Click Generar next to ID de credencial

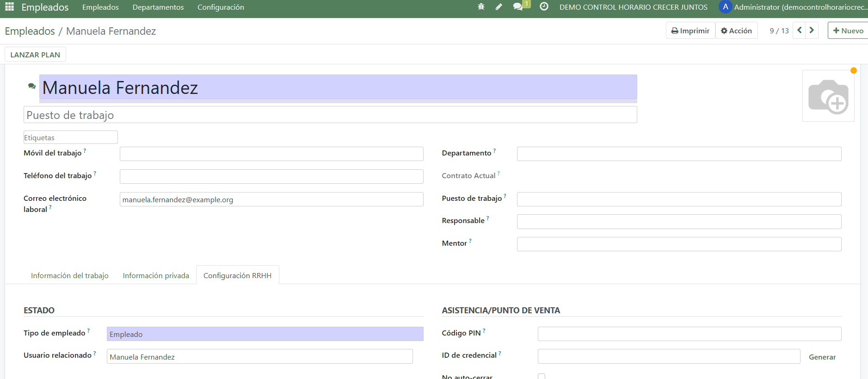coord(822,357)
